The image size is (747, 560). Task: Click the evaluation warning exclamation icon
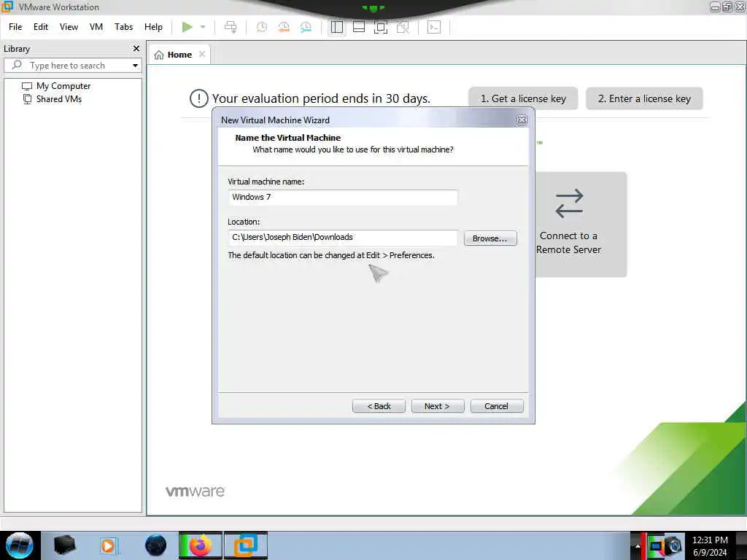pyautogui.click(x=198, y=98)
